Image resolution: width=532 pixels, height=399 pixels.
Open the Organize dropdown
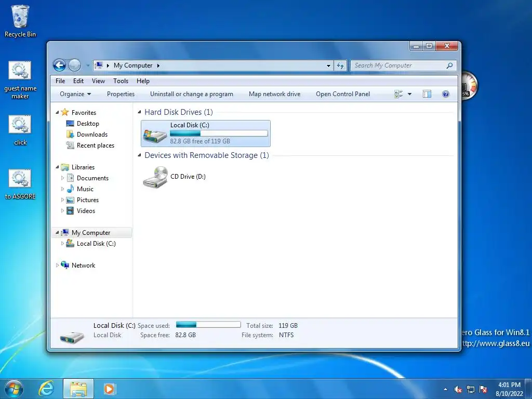point(75,94)
